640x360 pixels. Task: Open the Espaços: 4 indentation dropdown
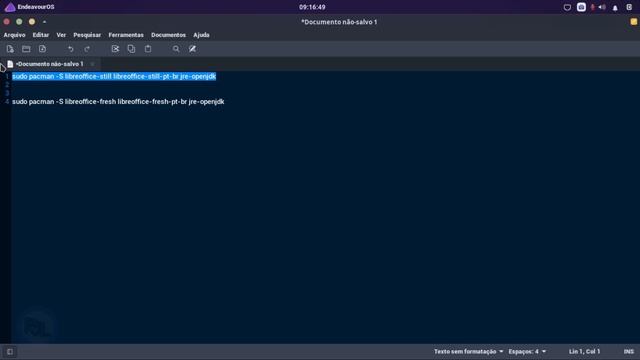pos(527,351)
